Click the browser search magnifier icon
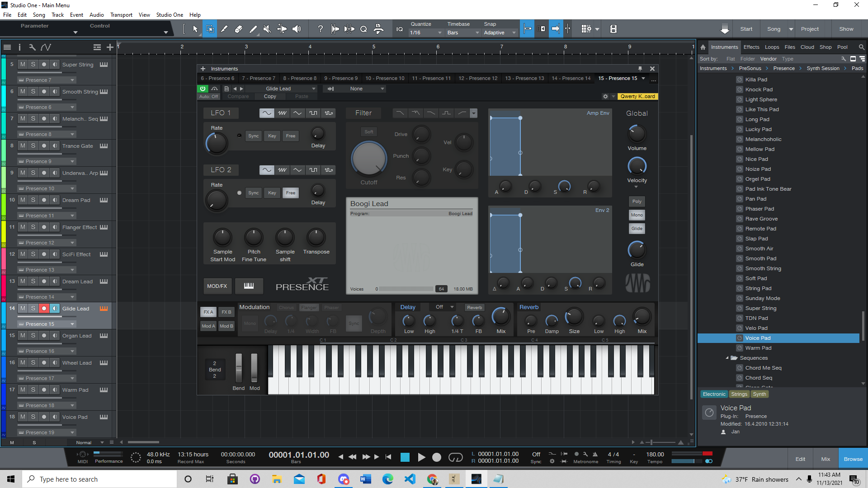Screen dimensions: 868x488 click(862, 47)
